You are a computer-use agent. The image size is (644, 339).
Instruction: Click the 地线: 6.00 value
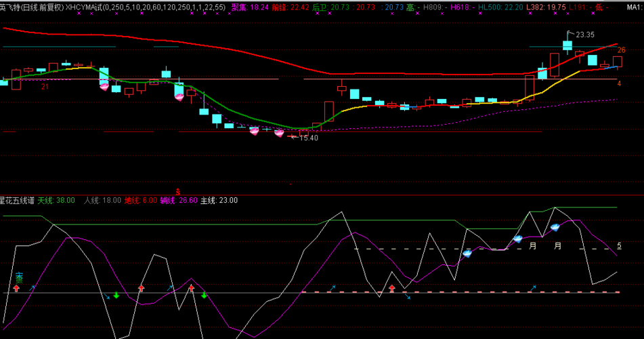(140, 201)
